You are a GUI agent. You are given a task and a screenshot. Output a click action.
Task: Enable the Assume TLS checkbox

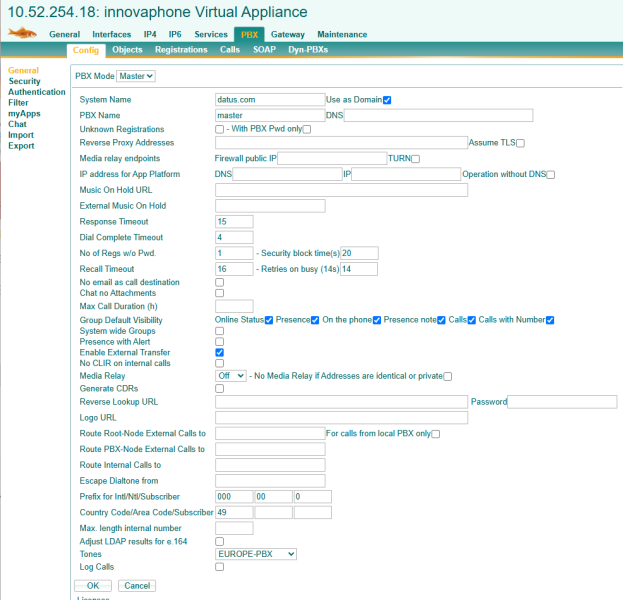click(x=520, y=143)
